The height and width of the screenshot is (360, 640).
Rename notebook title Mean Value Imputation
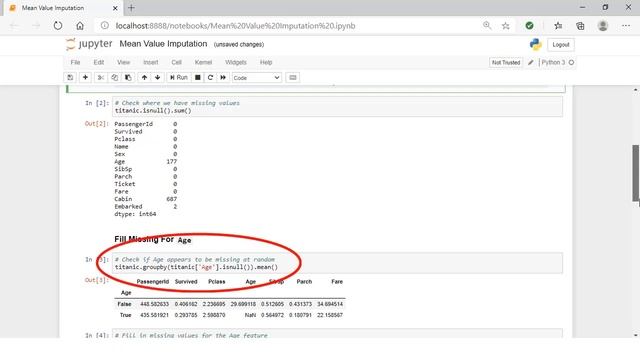click(163, 44)
